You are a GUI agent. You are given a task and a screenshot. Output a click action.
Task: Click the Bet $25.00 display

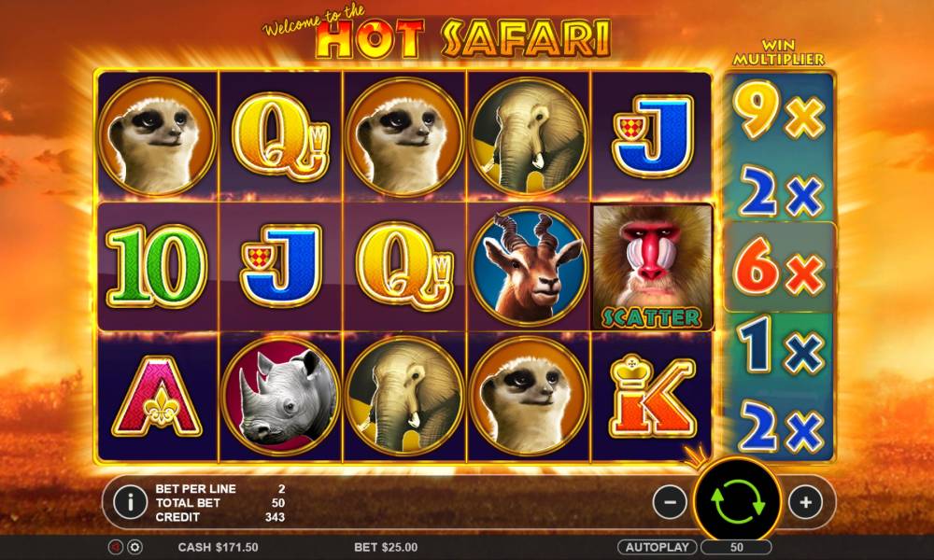386,547
